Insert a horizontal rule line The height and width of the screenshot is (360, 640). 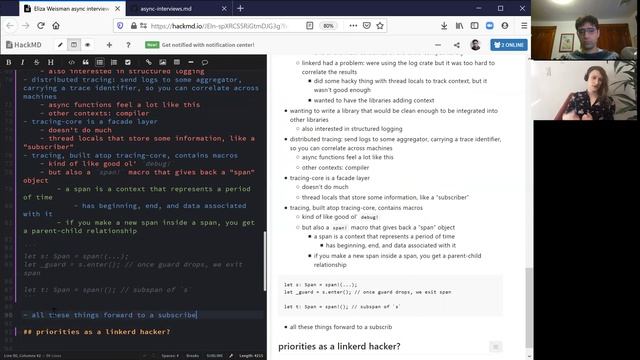[x=191, y=62]
